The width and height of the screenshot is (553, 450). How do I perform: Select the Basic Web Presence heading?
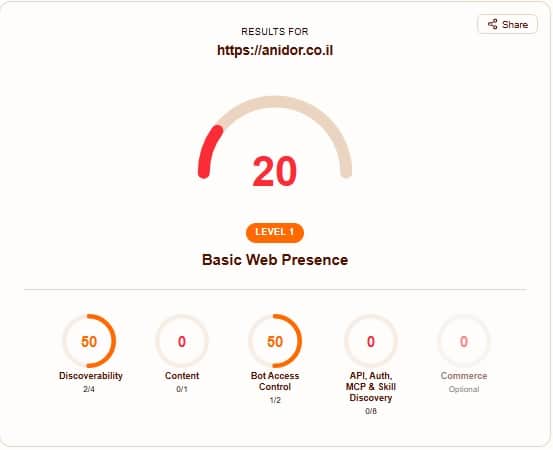[275, 260]
